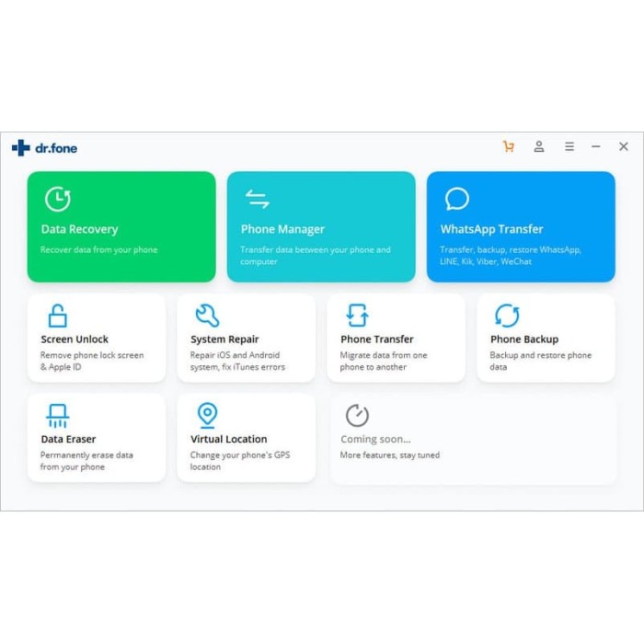The height and width of the screenshot is (644, 644).
Task: Click the Phone Transfer icon
Action: (357, 316)
